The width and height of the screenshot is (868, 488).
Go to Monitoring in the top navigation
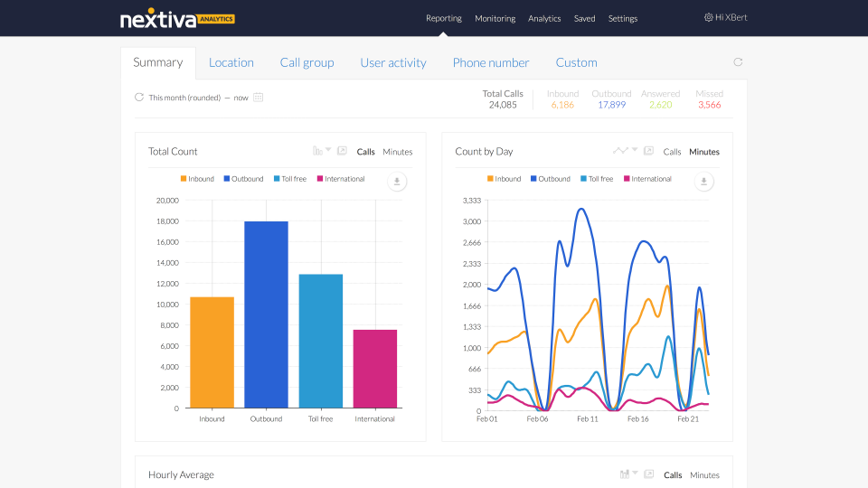tap(495, 18)
